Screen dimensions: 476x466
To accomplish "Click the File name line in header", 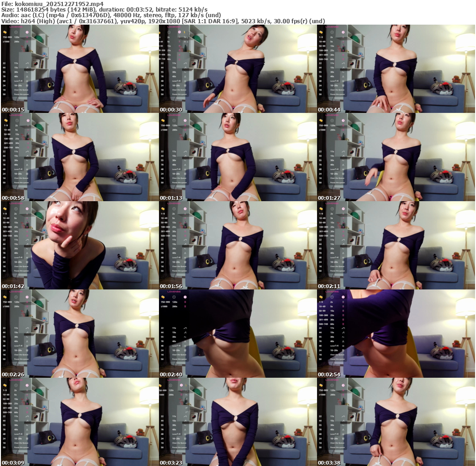I will pos(52,4).
